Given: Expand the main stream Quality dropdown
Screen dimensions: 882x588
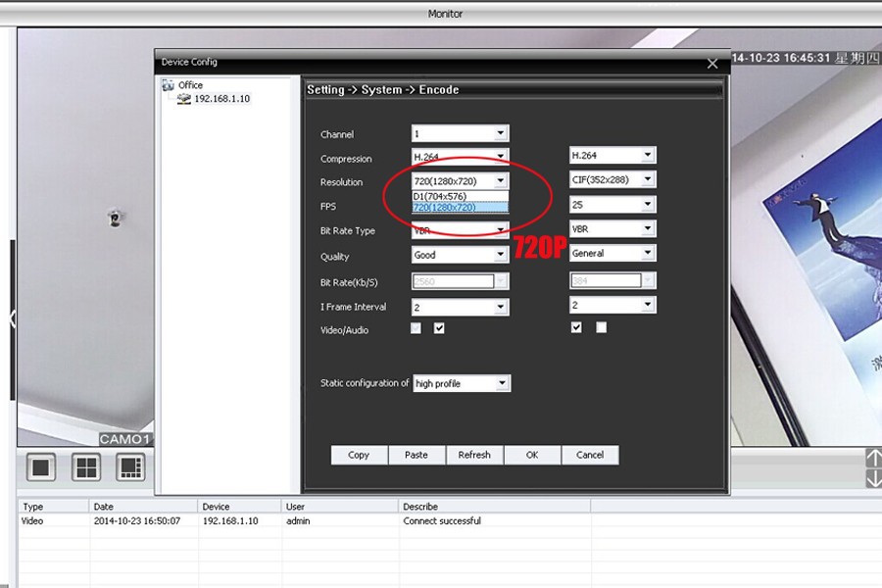Looking at the screenshot, I should pos(500,255).
